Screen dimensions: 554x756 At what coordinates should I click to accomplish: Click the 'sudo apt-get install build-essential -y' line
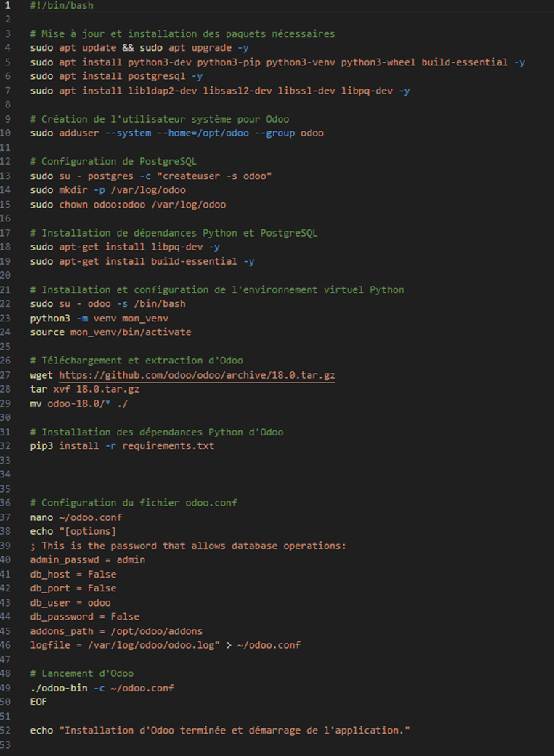(x=142, y=261)
